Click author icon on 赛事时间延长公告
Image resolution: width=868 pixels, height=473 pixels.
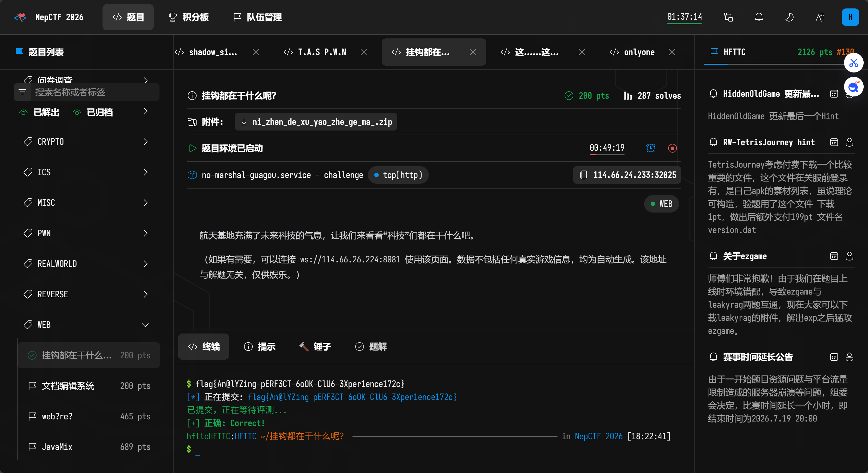[x=849, y=357]
